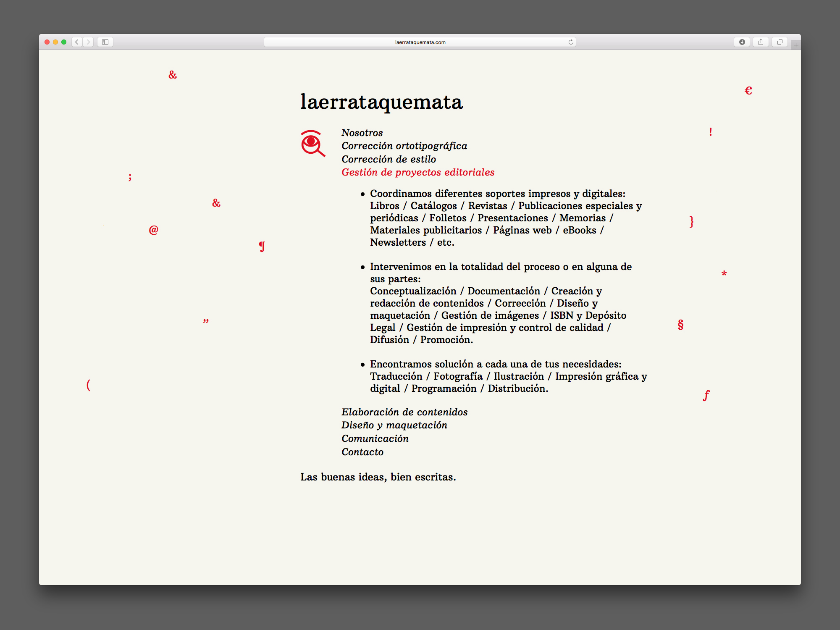Click the text 'Conceptualización / Documentación'
Image resolution: width=840 pixels, height=630 pixels.
[455, 291]
